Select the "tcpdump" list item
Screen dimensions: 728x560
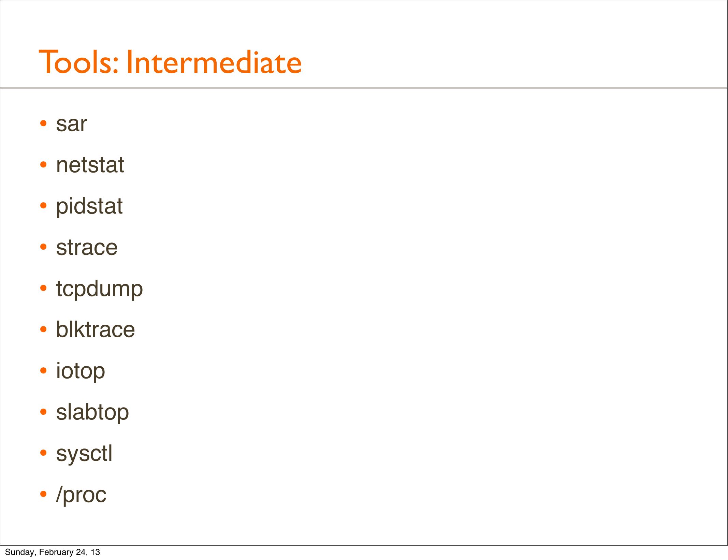(x=99, y=289)
